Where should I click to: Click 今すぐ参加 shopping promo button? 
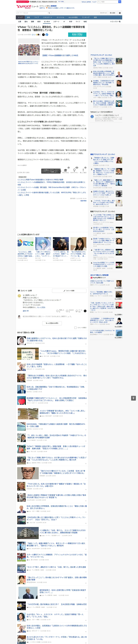(61, 2)
